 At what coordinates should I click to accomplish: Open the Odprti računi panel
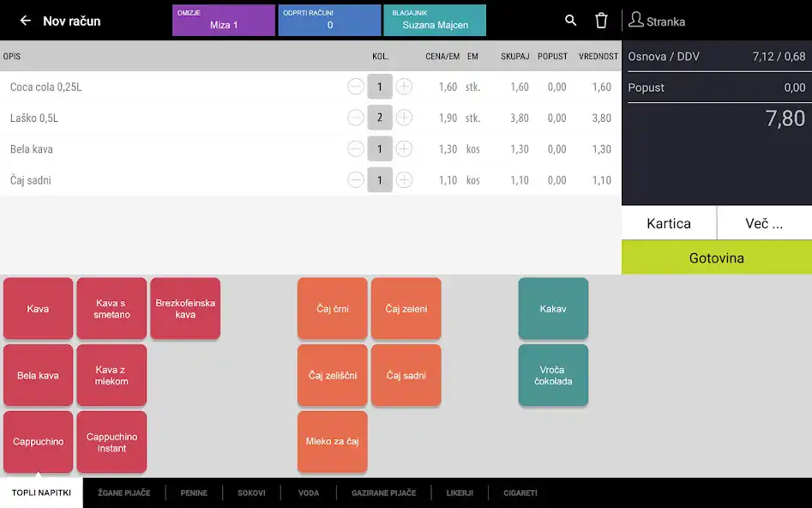(x=330, y=21)
